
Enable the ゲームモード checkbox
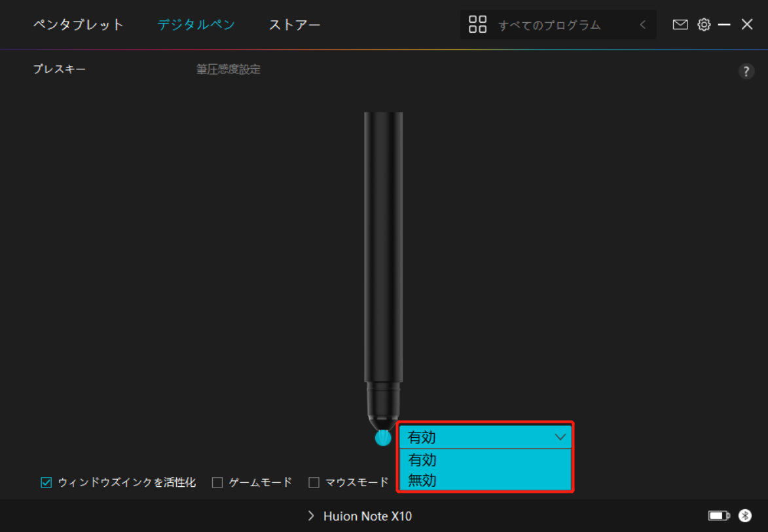(218, 483)
